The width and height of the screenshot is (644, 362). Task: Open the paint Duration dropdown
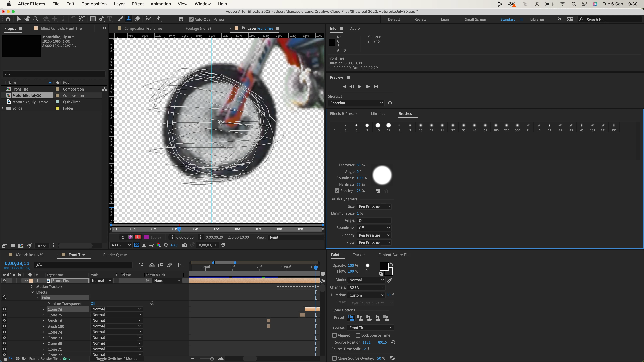(x=366, y=295)
